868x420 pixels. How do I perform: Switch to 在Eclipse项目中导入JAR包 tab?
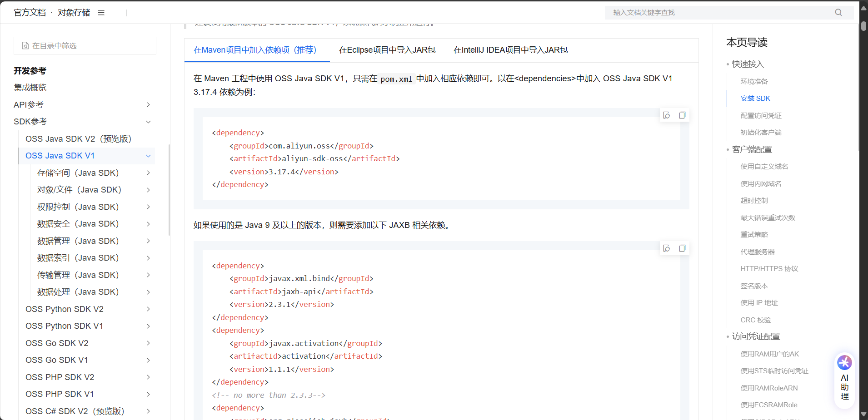coord(387,50)
